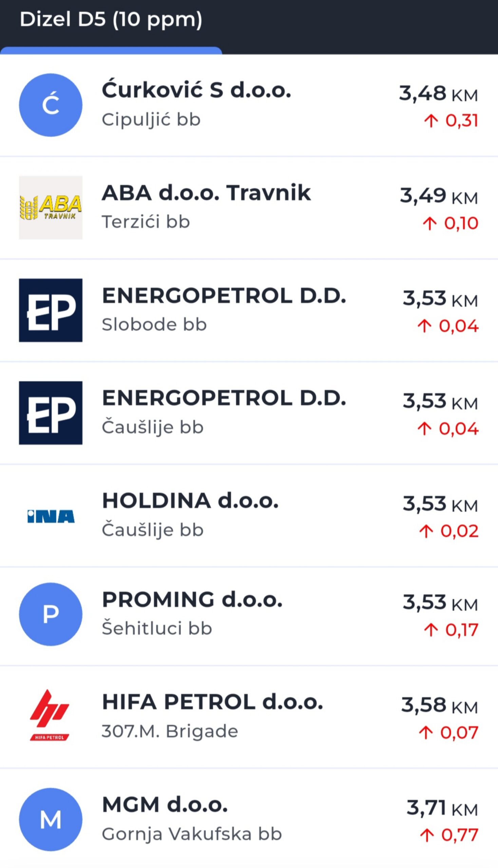Tap the Energopetrol logo beside Slobode bb
The width and height of the screenshot is (498, 868).
click(51, 310)
